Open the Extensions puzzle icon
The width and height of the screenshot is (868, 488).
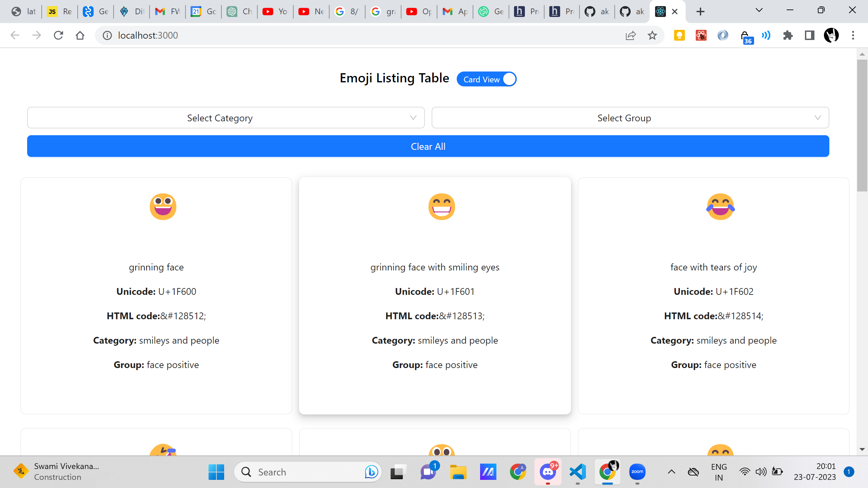point(788,35)
